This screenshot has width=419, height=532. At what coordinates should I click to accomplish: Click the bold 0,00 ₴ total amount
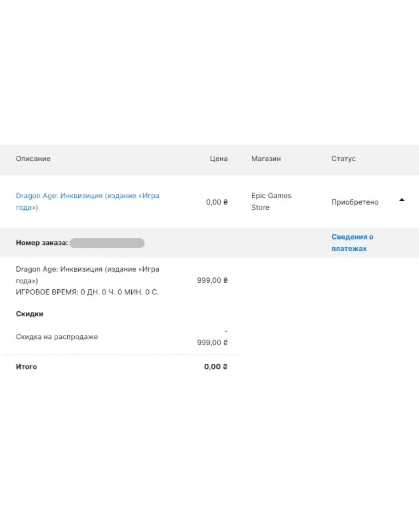216,367
